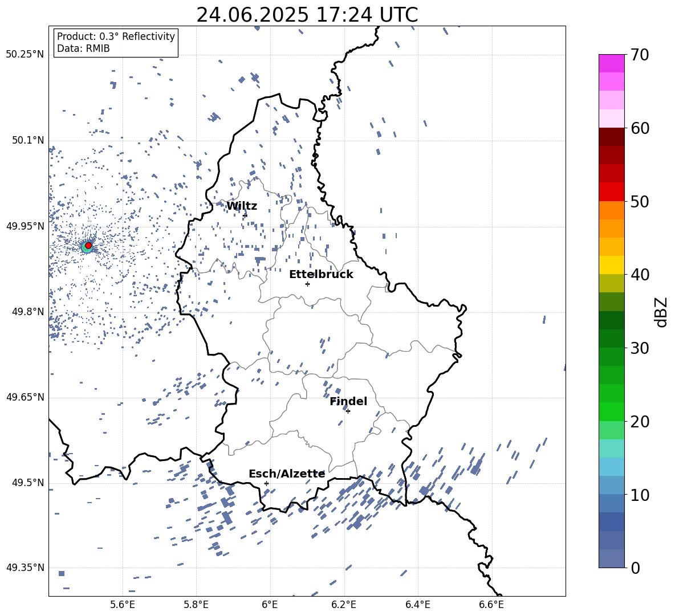The height and width of the screenshot is (616, 675).
Task: Click the 49.35°N latitude label
Action: pyautogui.click(x=25, y=568)
